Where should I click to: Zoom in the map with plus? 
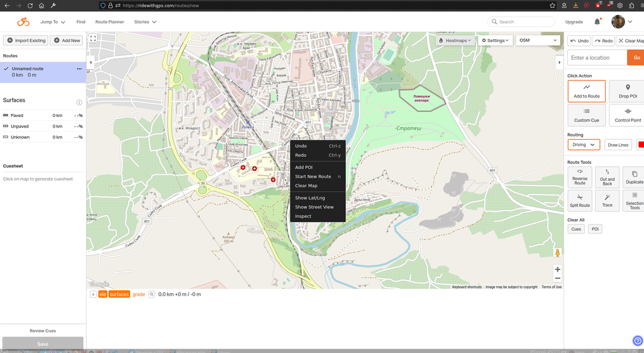click(557, 269)
